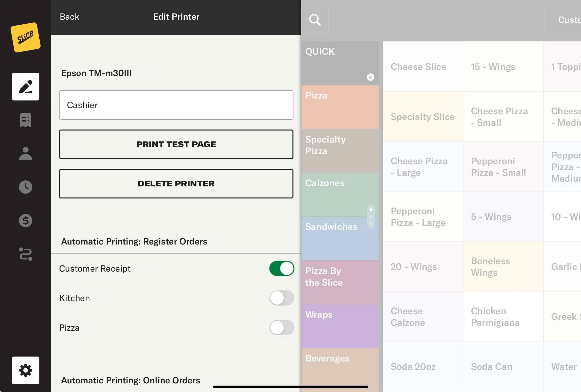Click the search magnifier icon

(x=315, y=20)
